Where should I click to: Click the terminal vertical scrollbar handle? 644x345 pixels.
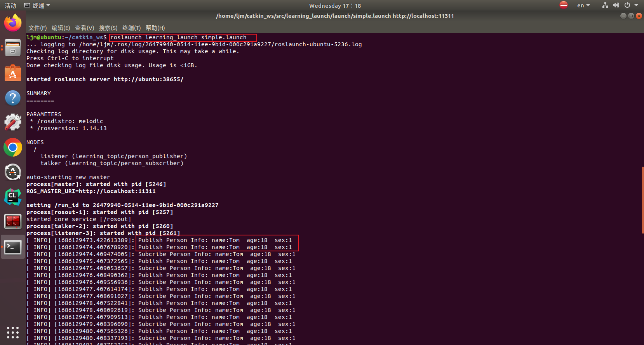(x=643, y=200)
